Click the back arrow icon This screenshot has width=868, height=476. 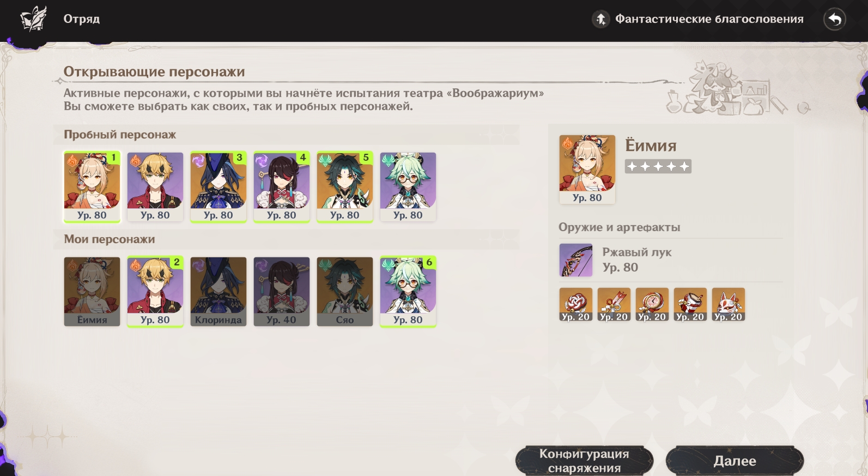834,20
